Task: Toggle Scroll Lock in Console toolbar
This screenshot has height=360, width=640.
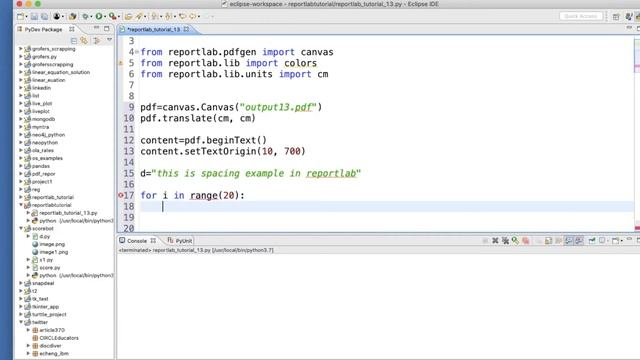Action: tap(549, 241)
